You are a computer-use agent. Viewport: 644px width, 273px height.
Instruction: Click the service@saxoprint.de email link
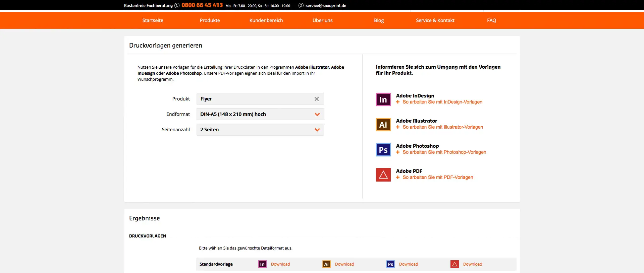click(x=325, y=6)
